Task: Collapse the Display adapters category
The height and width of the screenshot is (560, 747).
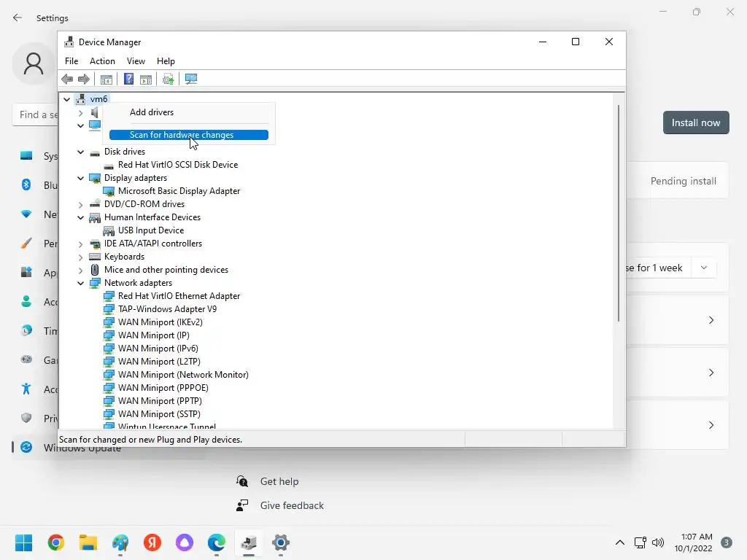Action: click(x=80, y=178)
